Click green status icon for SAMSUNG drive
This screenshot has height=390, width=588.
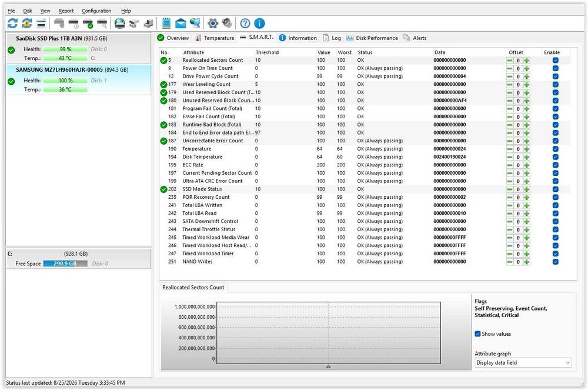pyautogui.click(x=11, y=81)
